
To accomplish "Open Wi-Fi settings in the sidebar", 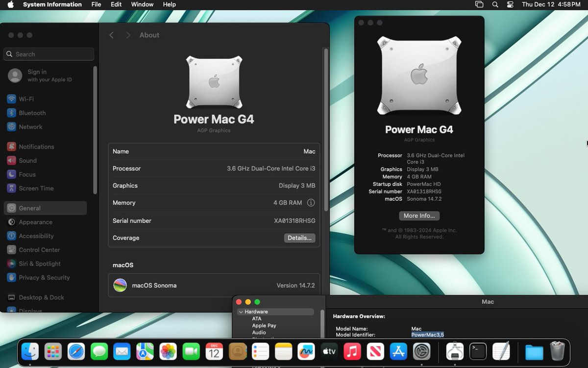I will pyautogui.click(x=45, y=99).
